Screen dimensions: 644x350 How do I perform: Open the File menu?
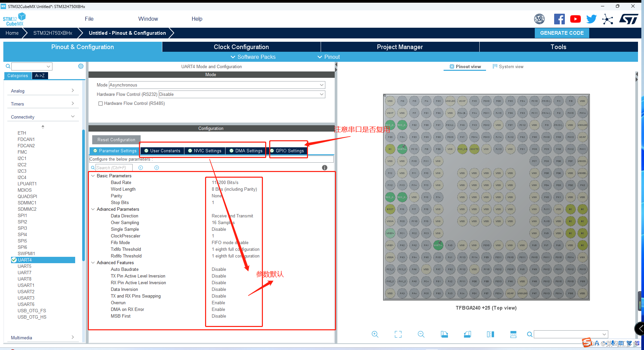click(89, 19)
